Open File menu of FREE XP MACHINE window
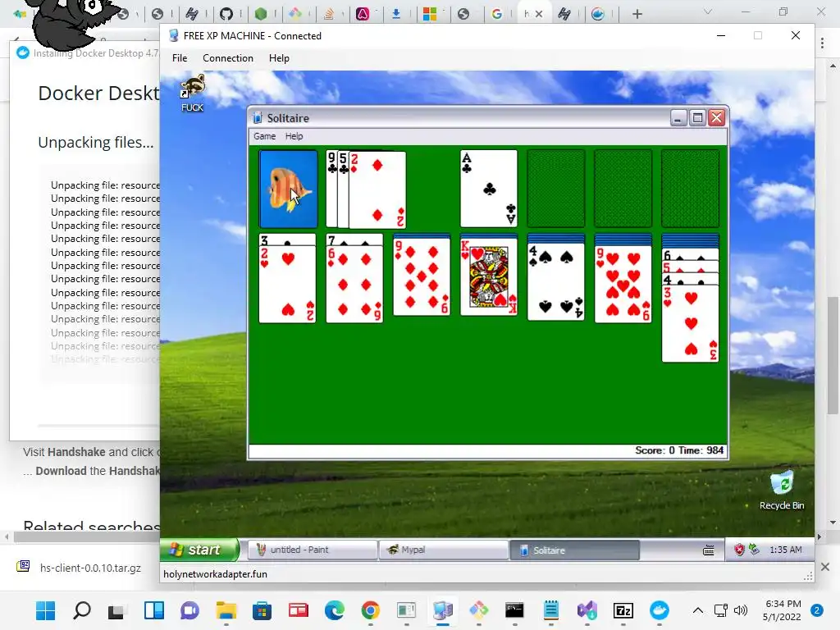The width and height of the screenshot is (840, 630). (180, 58)
